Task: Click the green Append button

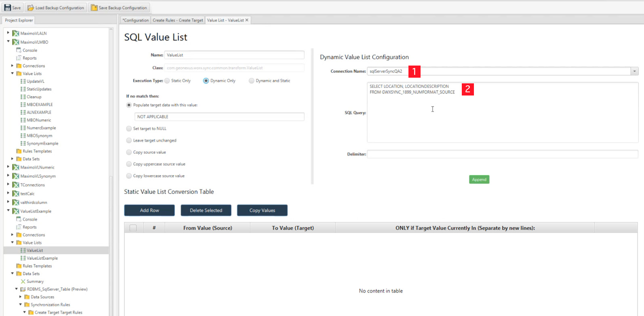Action: [x=479, y=179]
